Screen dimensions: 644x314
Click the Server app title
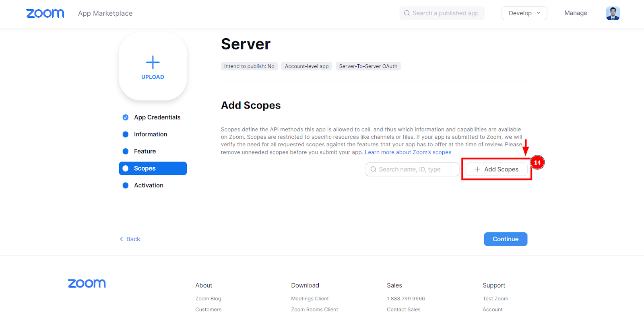(246, 44)
